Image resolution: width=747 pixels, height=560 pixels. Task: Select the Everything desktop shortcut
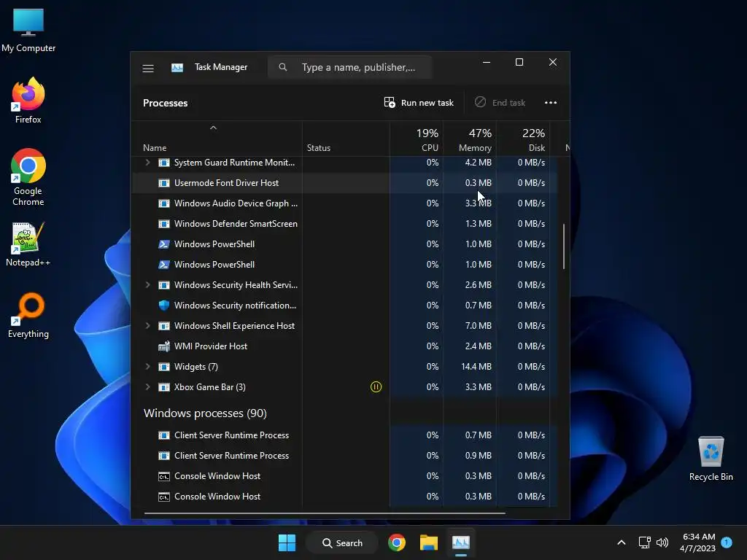(28, 315)
